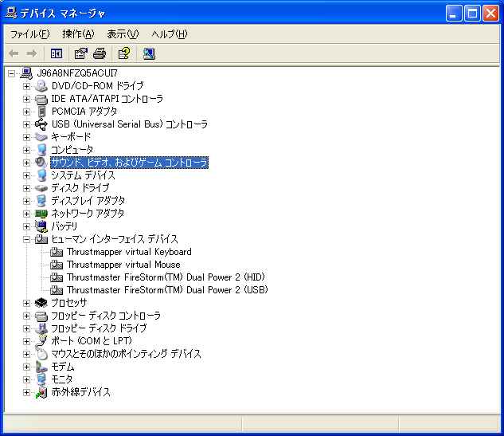Screen dimensions: 504x436
Task: Click the display adapter icon
Action: [41, 201]
